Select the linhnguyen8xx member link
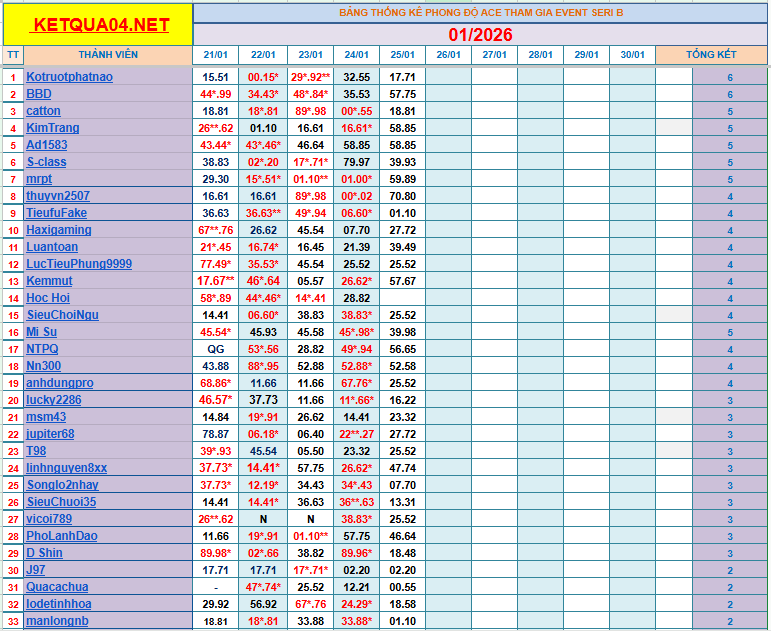Image resolution: width=771 pixels, height=631 pixels. coord(66,468)
